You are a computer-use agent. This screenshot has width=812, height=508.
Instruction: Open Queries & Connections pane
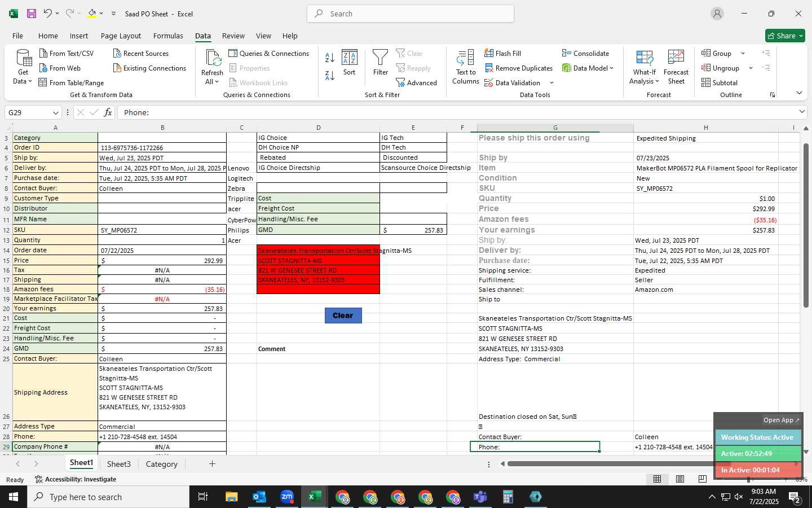coord(269,53)
